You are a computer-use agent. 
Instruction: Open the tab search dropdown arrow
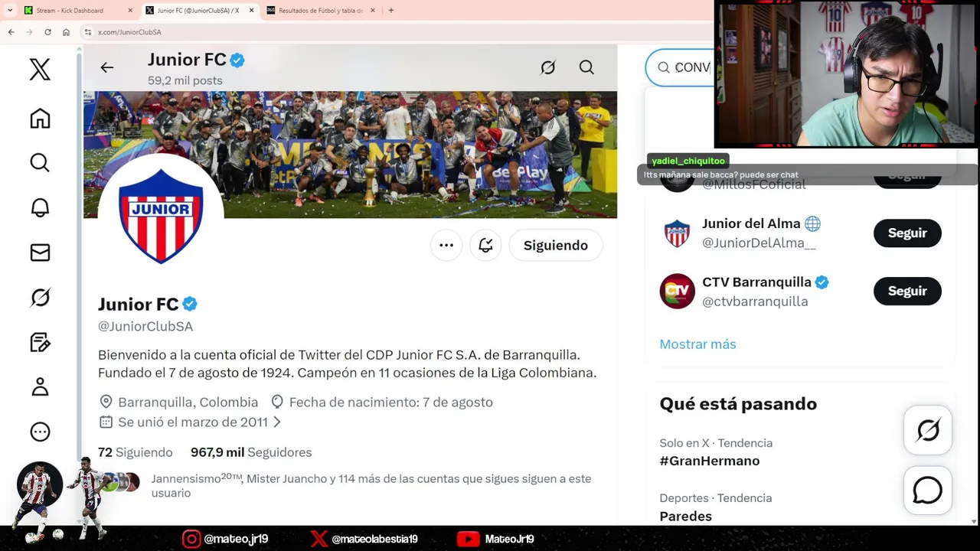(10, 11)
